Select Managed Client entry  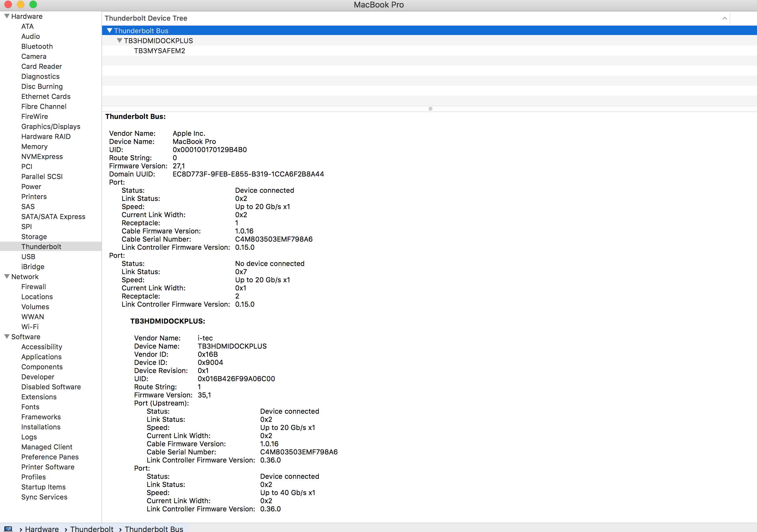coord(47,447)
